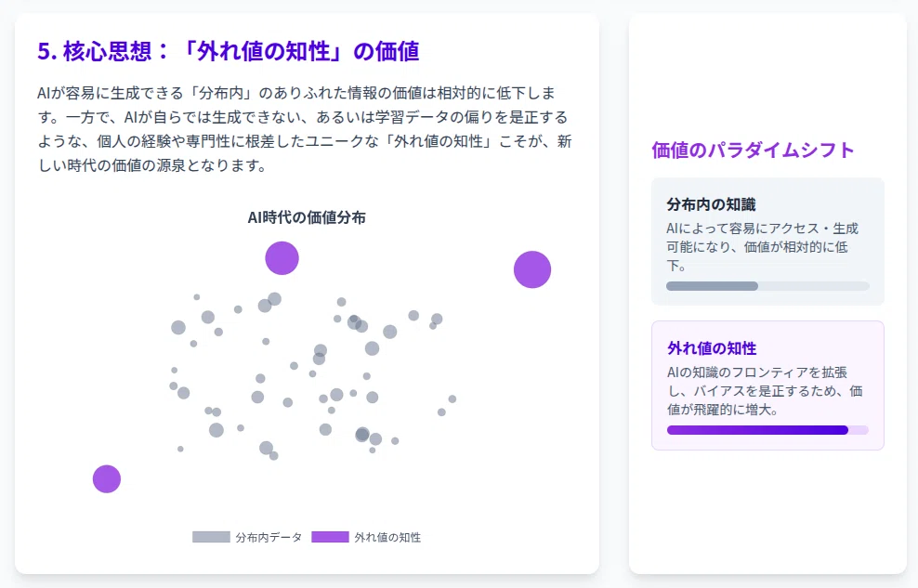This screenshot has height=588, width=918.
Task: Click the purple 外れ値の知性 legend swatch
Action: (x=330, y=537)
